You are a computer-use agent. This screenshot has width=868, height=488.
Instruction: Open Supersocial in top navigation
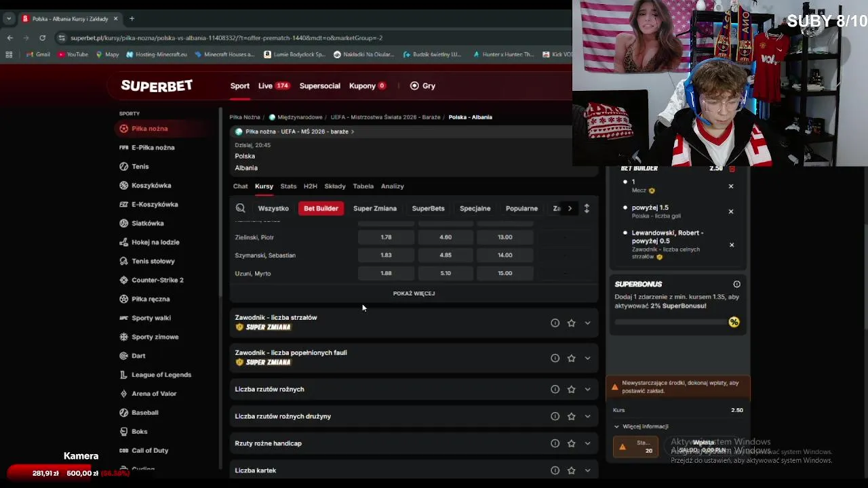pos(320,86)
